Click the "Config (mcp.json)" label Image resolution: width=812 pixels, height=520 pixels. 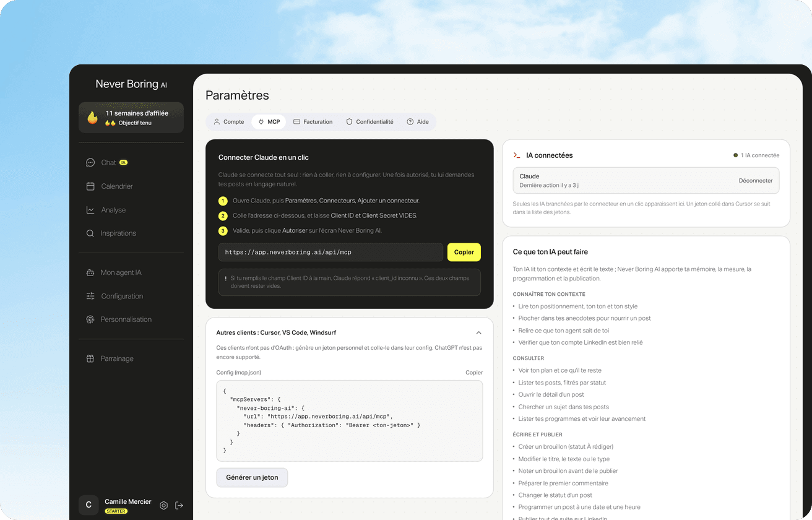tap(239, 373)
